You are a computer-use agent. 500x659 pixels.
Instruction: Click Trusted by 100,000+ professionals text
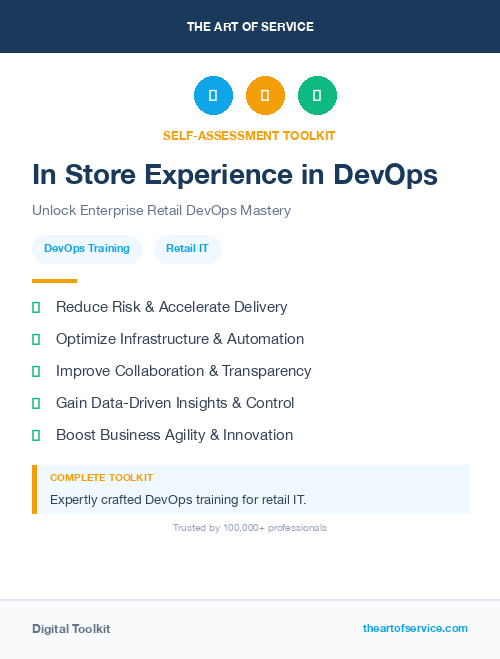click(x=250, y=528)
